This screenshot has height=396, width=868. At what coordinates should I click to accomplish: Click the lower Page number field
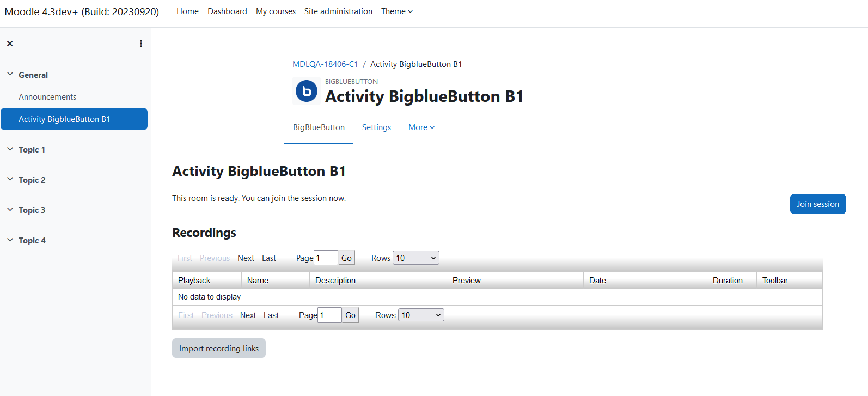point(329,315)
